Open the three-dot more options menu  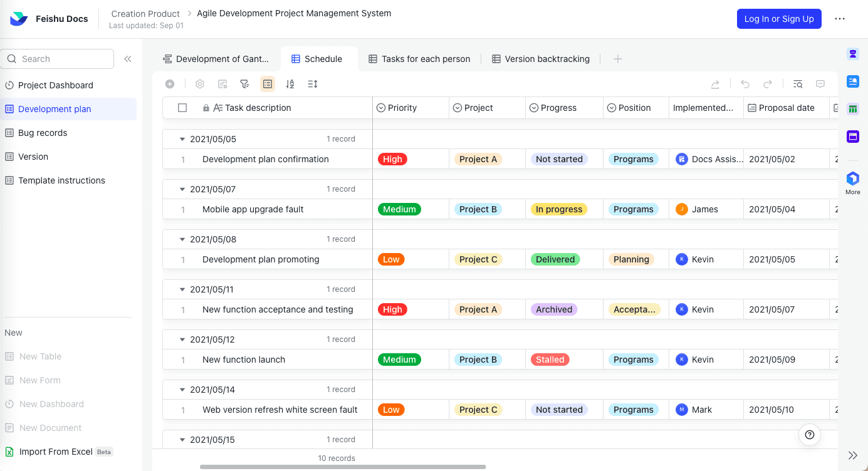840,19
